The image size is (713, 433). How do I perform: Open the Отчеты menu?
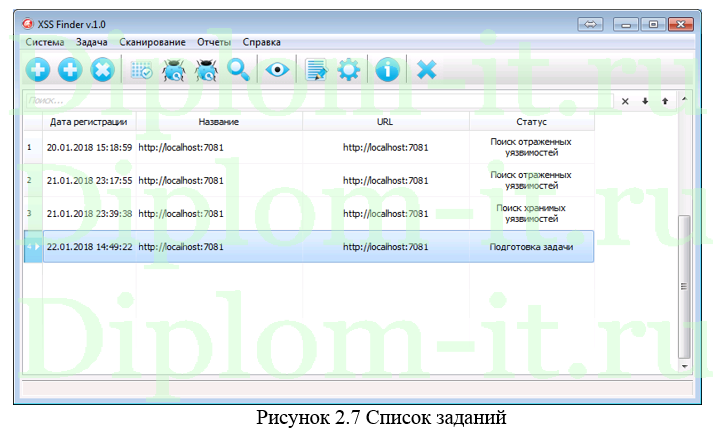click(x=214, y=42)
